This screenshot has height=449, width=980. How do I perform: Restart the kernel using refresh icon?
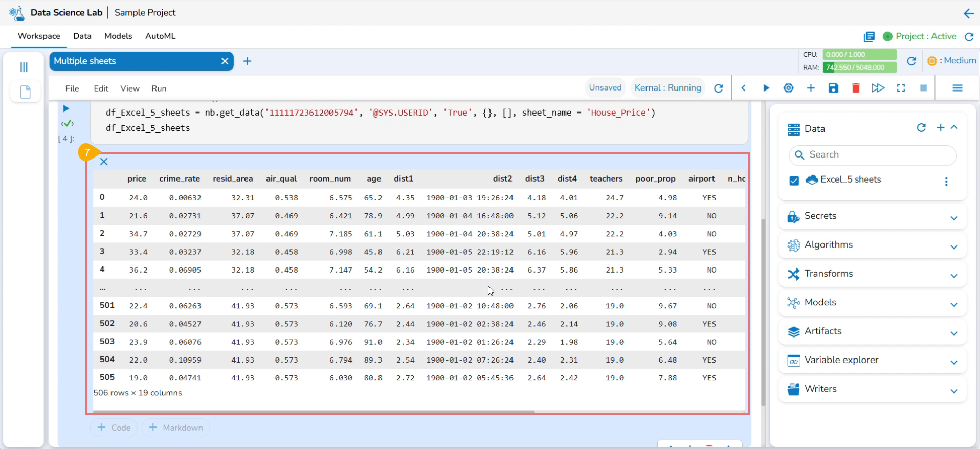(x=718, y=88)
